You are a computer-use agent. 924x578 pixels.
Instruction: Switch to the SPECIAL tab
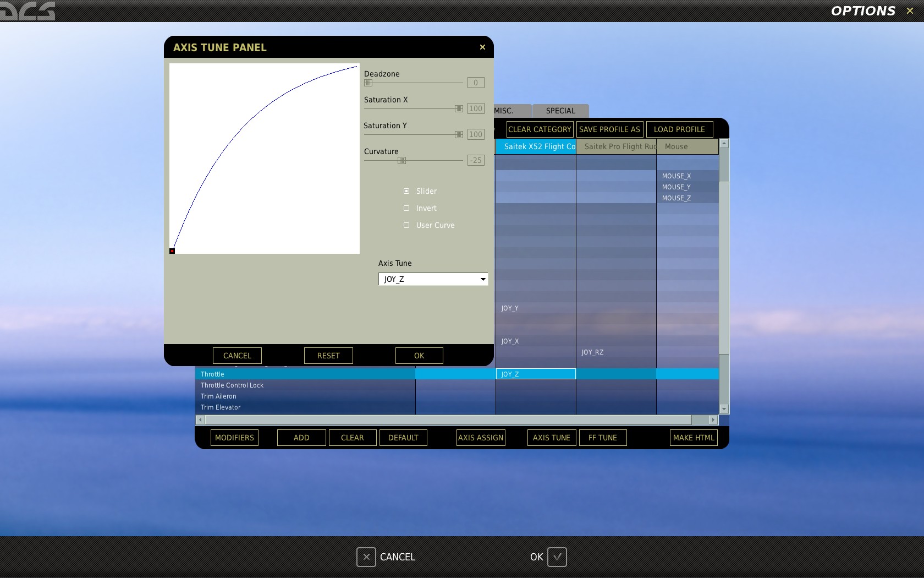click(x=560, y=111)
